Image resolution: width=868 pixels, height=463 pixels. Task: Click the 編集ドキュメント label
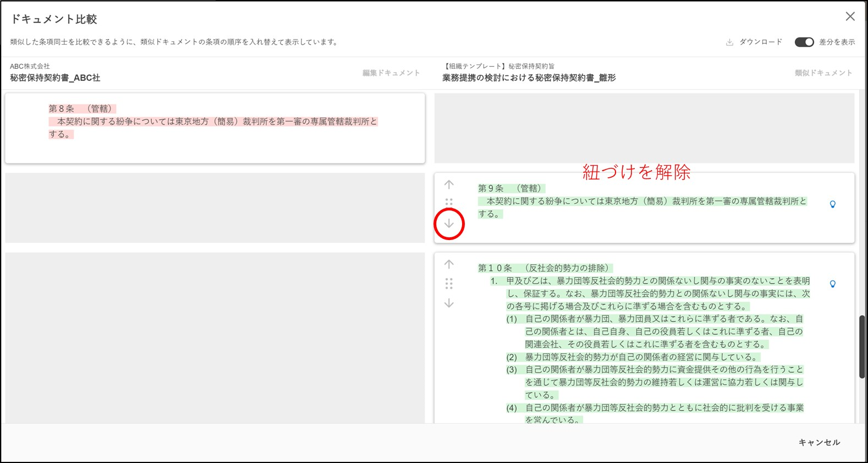click(391, 73)
